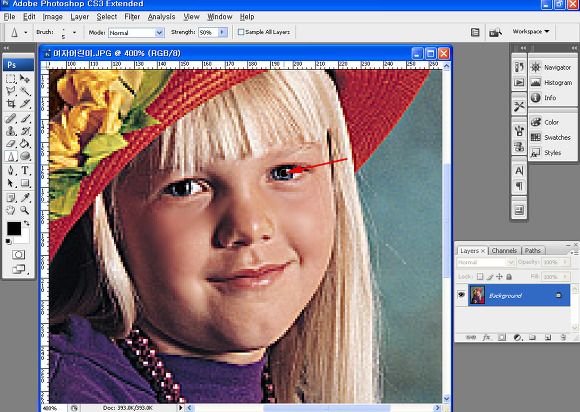580x412 pixels.
Task: Open the Brushes panel icon
Action: 519,131
